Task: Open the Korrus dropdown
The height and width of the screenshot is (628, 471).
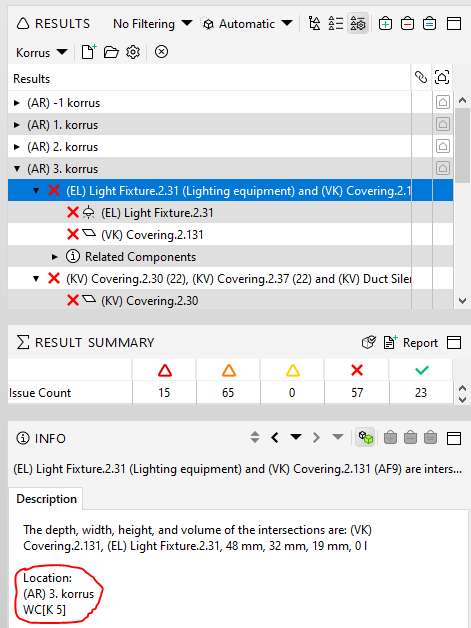Action: 41,52
